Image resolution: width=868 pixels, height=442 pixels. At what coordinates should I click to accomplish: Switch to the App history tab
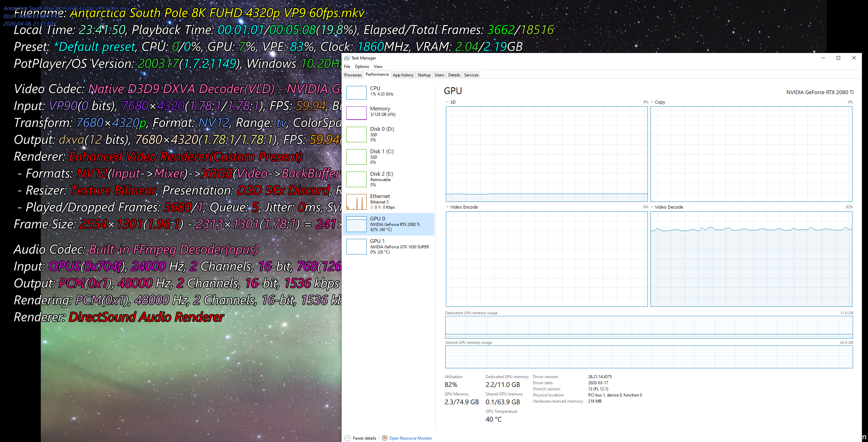tap(403, 75)
